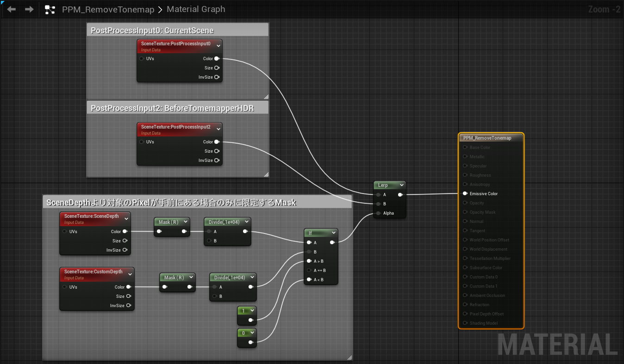This screenshot has width=624, height=364.
Task: Click Base Color pin on material node
Action: coord(465,148)
